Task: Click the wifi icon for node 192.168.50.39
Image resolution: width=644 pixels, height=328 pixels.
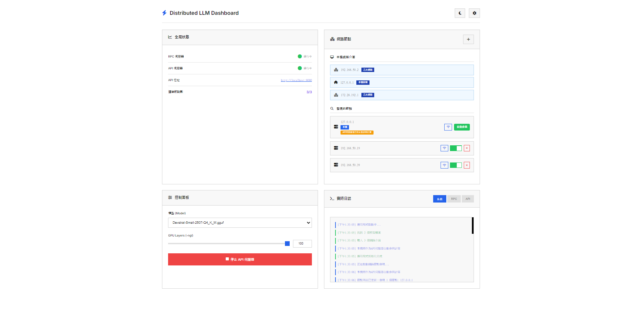Action: click(444, 165)
